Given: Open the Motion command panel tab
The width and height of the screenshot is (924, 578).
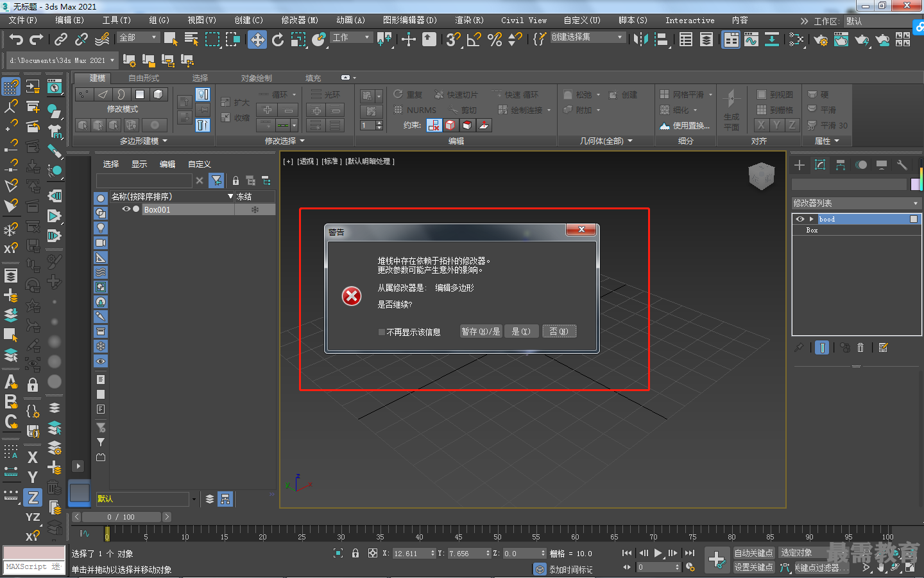Looking at the screenshot, I should pos(861,165).
